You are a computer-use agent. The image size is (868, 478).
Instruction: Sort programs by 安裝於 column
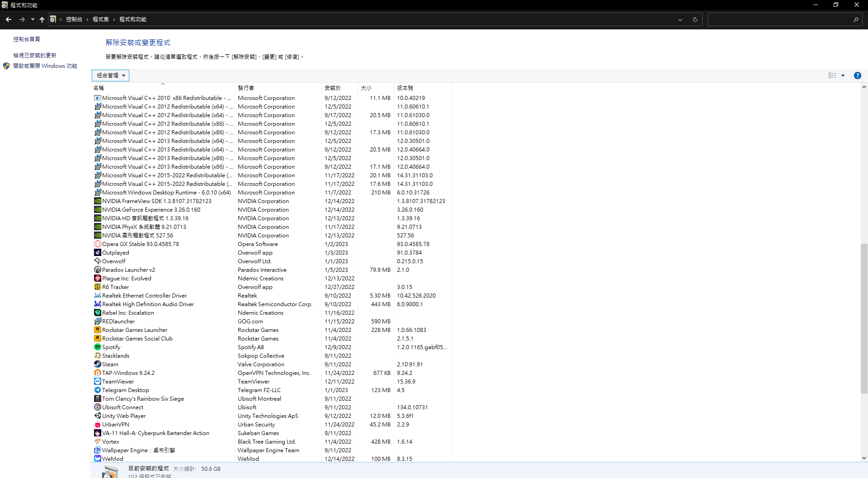[340, 88]
